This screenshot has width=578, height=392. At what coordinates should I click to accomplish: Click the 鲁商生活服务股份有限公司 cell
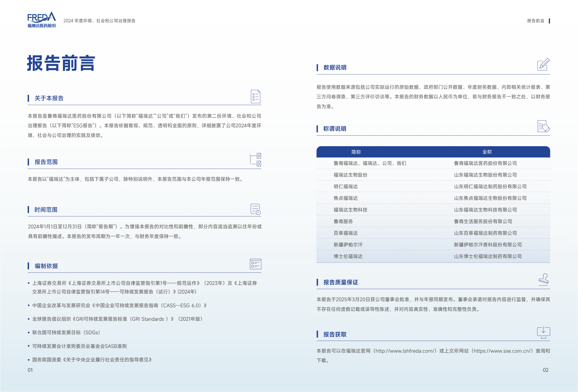483,221
